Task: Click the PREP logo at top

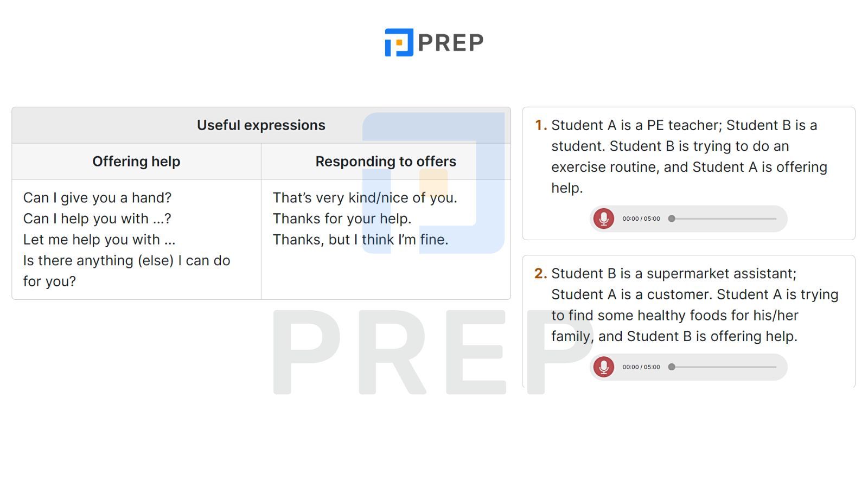Action: [x=434, y=42]
